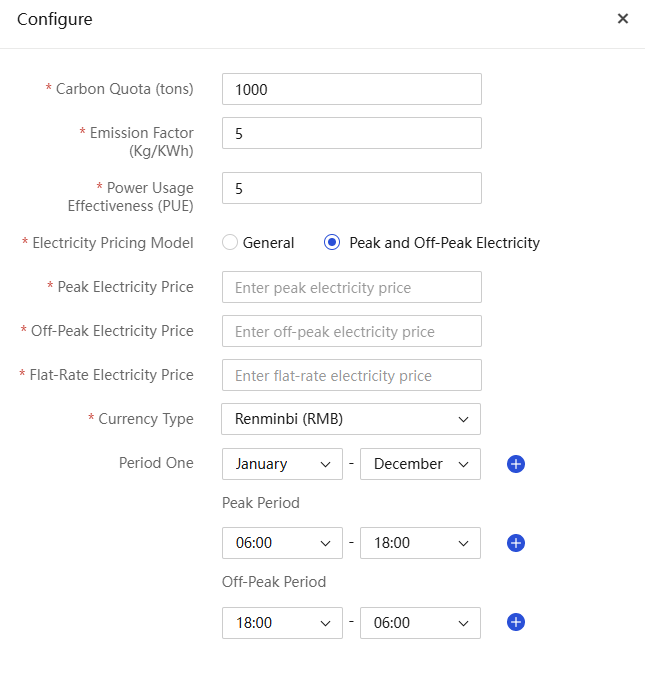Open Off-Peak Period 18:00 start time dropdown

pos(282,623)
